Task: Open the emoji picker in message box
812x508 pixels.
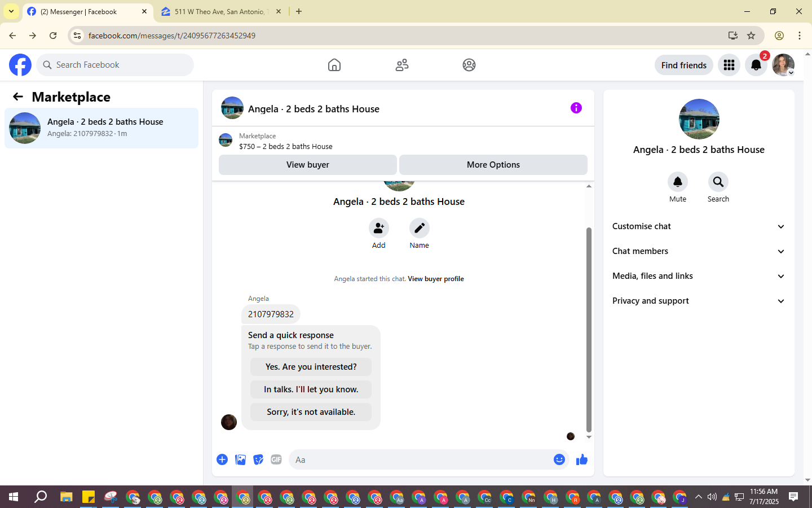Action: 559,459
